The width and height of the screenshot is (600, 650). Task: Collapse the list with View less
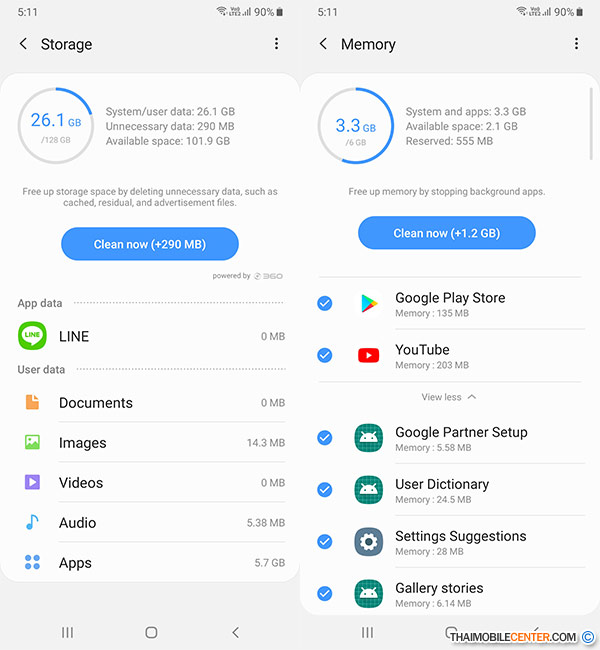pos(449,397)
